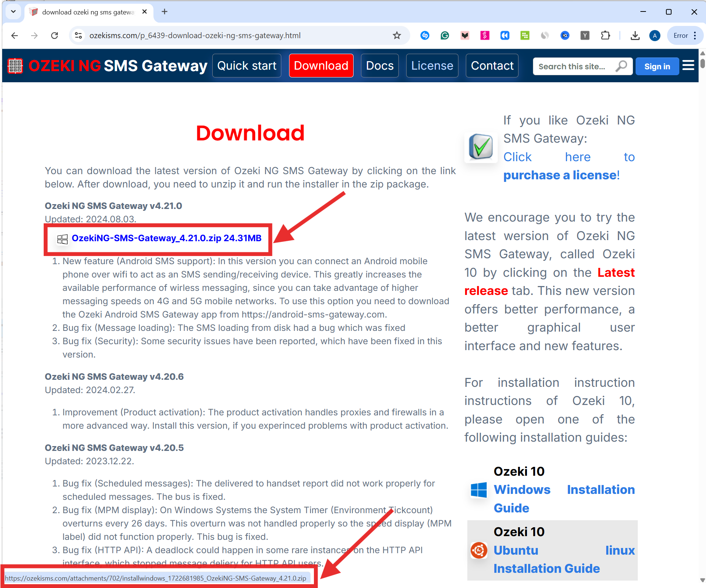Click the Ubuntu icon beside the linux guide
706x588 pixels.
[479, 551]
